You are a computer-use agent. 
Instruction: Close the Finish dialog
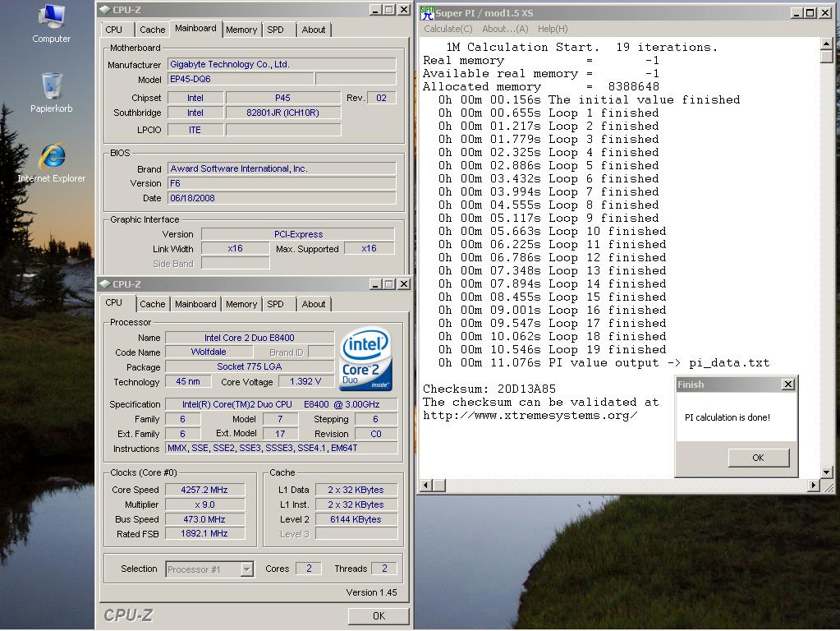click(788, 385)
